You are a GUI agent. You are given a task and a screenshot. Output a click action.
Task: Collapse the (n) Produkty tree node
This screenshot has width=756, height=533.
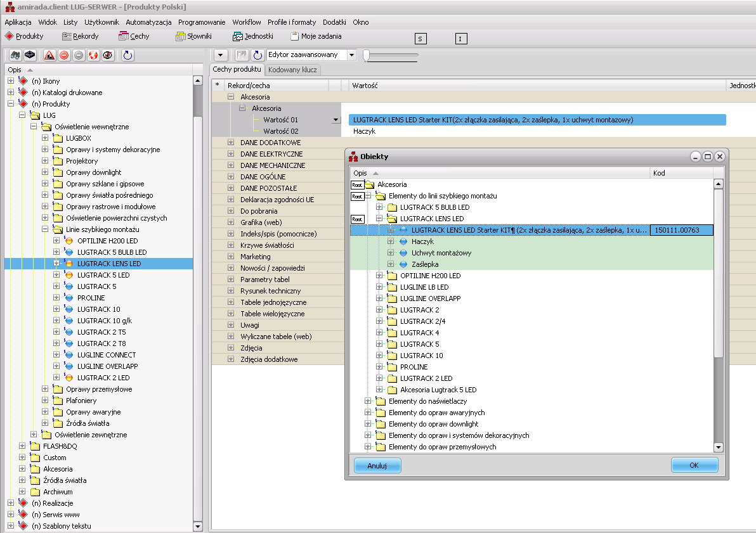pyautogui.click(x=11, y=103)
